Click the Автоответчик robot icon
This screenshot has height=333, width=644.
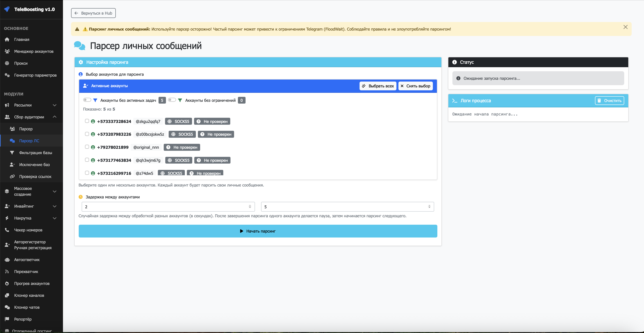(7, 260)
